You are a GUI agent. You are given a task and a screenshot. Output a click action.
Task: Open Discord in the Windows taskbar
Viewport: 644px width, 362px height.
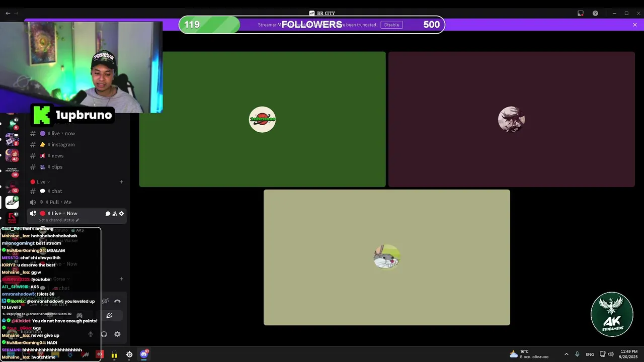pyautogui.click(x=144, y=354)
